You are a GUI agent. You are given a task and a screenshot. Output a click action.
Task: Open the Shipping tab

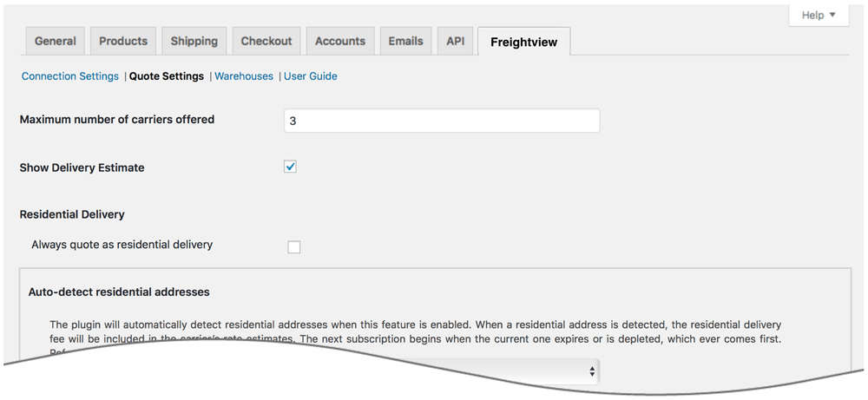point(194,41)
